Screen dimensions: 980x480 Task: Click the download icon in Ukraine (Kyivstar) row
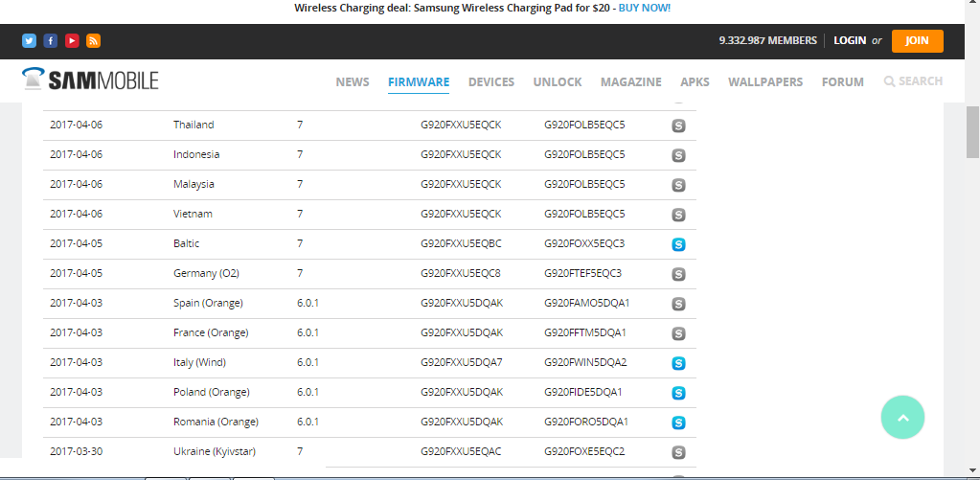tap(678, 452)
